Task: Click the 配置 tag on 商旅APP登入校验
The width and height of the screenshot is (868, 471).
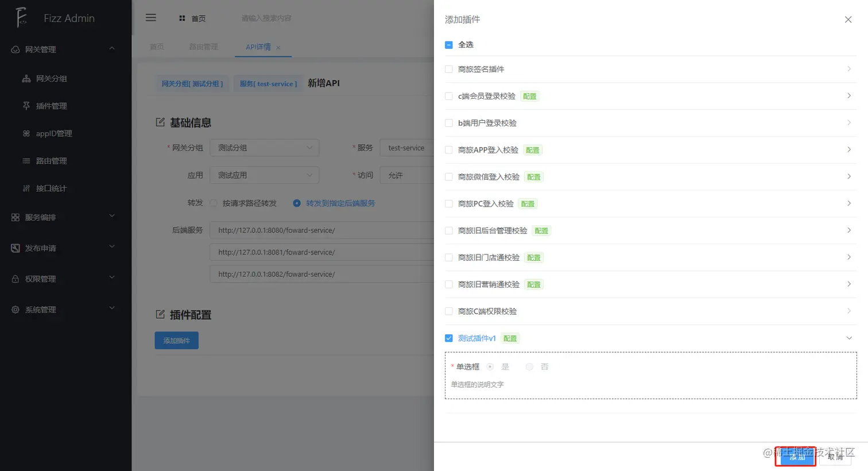Action: [533, 150]
